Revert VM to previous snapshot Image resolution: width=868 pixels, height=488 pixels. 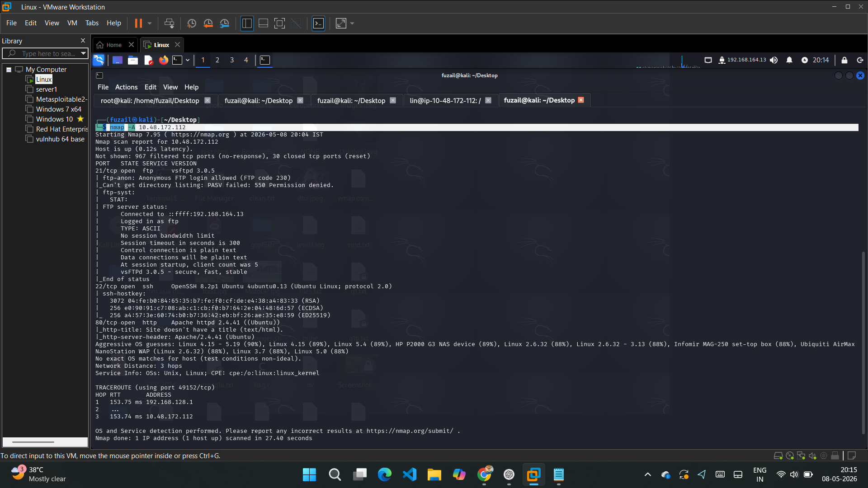coord(208,23)
